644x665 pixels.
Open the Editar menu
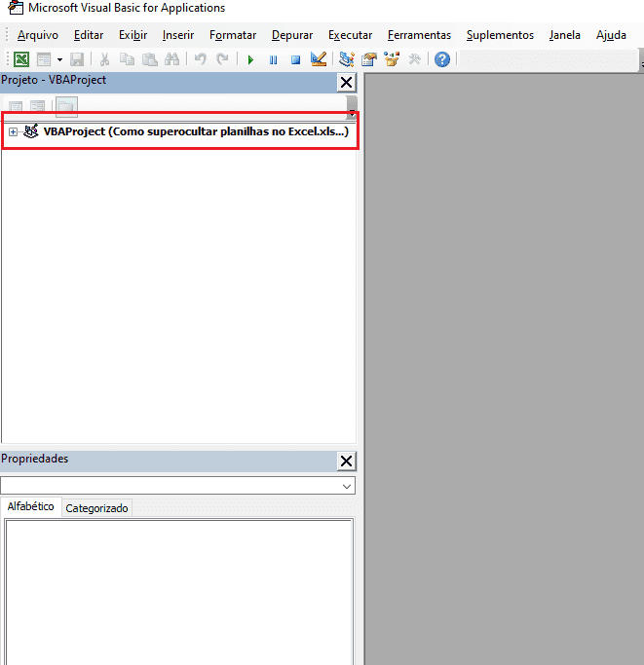coord(89,35)
